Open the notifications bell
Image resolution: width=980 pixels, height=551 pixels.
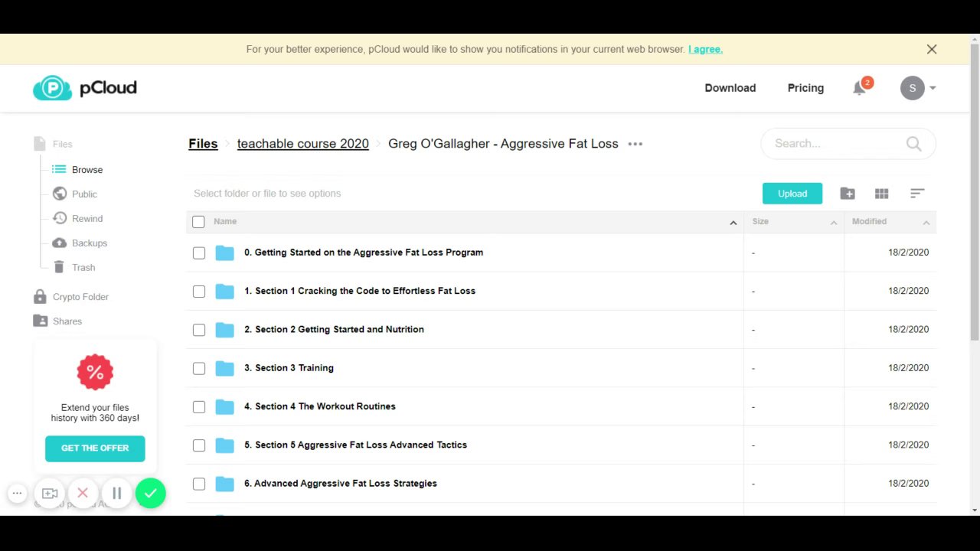859,88
